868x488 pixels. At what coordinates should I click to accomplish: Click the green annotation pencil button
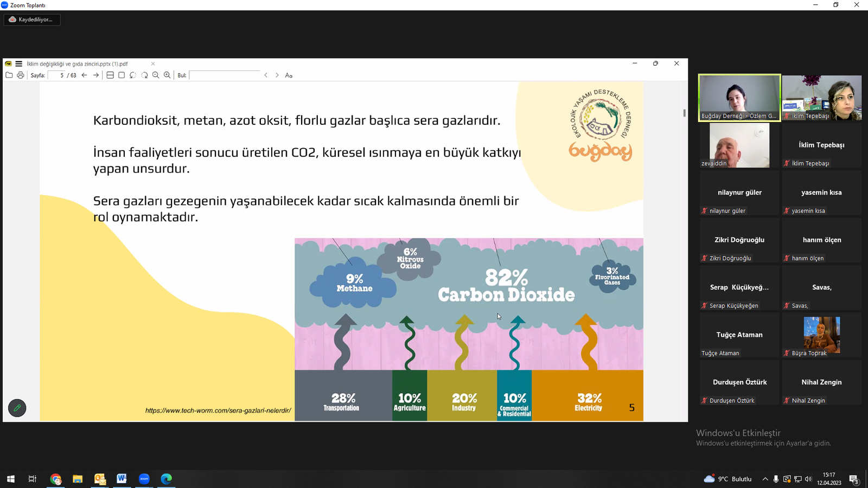point(17,408)
